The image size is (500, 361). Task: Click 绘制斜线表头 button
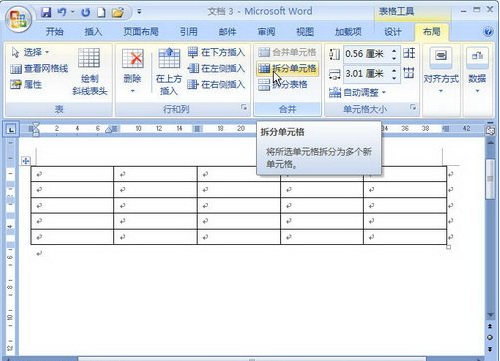89,71
